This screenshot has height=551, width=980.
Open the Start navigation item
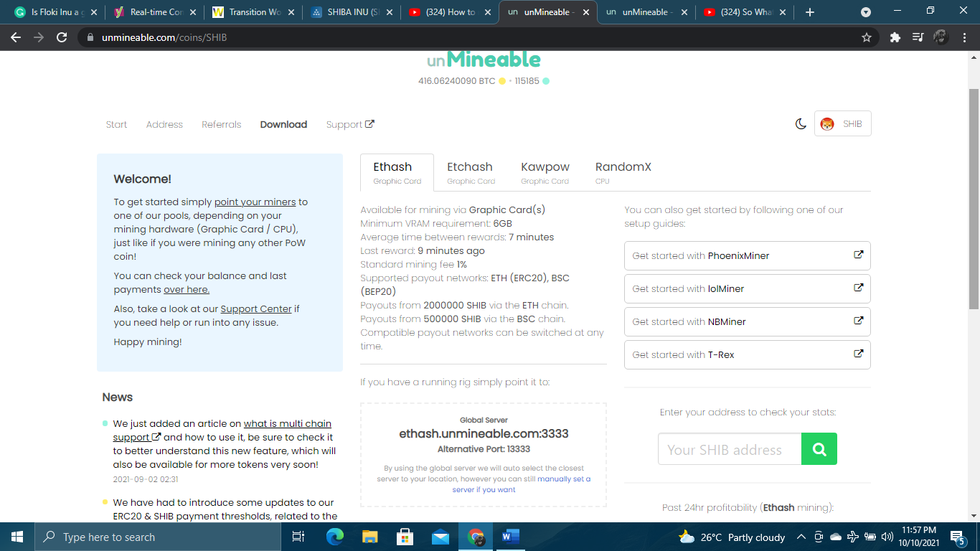[x=116, y=124]
